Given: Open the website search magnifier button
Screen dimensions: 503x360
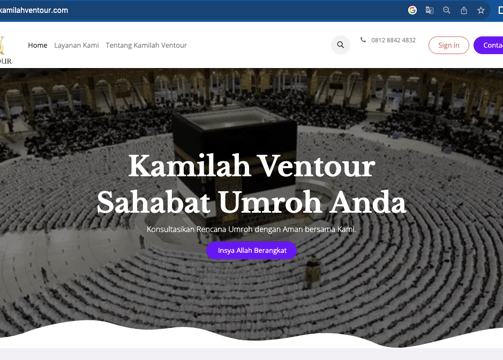Looking at the screenshot, I should 340,45.
